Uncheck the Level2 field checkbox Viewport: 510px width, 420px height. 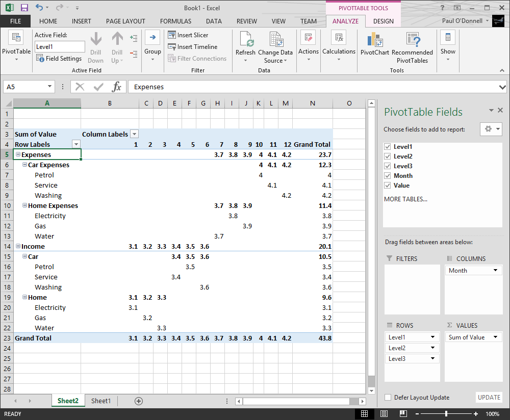388,156
